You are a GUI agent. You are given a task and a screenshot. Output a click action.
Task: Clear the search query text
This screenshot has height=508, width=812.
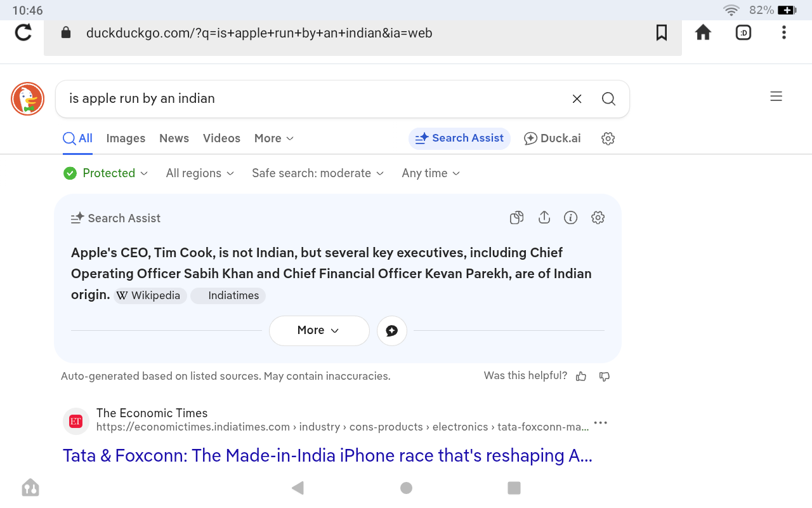[x=577, y=98]
